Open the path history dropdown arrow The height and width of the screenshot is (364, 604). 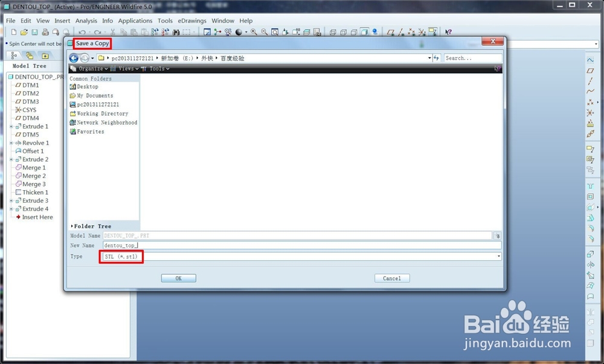point(429,58)
